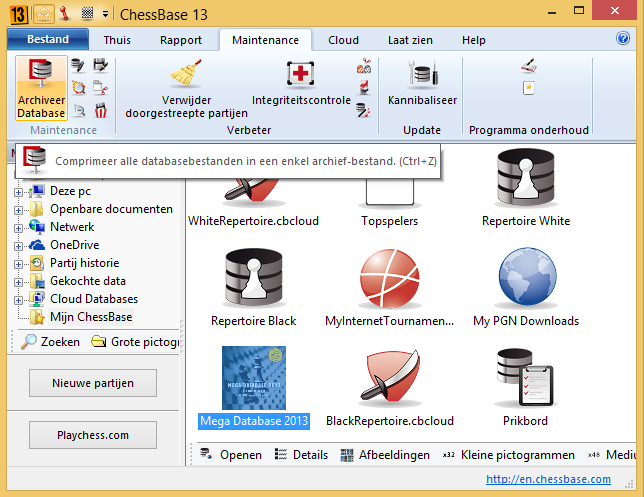Select the Prikbord clipboard database
This screenshot has width=644, height=497.
(525, 388)
